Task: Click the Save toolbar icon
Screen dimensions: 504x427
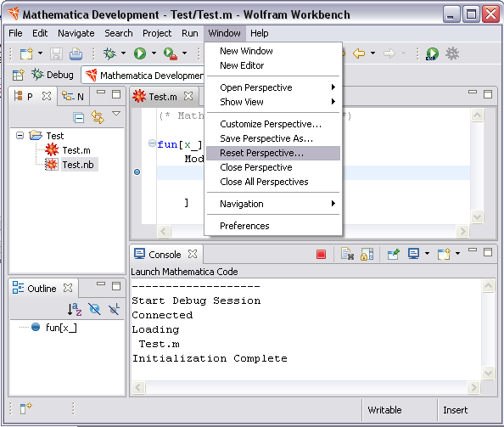Action: 56,53
